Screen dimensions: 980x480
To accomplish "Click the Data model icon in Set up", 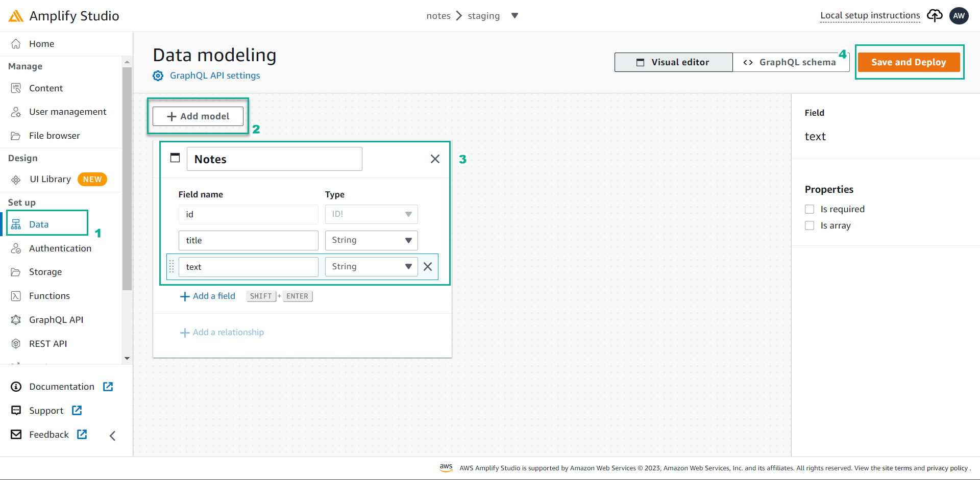I will [16, 224].
